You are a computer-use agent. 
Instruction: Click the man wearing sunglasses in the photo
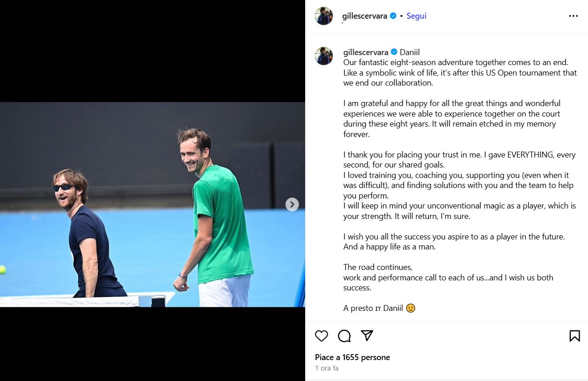(86, 232)
